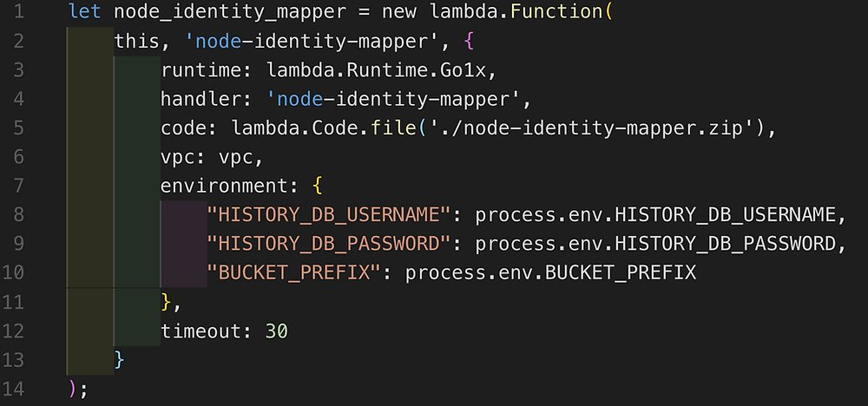The width and height of the screenshot is (868, 406).
Task: Click 'node-identity-mapper' string on line 2
Action: [x=312, y=42]
